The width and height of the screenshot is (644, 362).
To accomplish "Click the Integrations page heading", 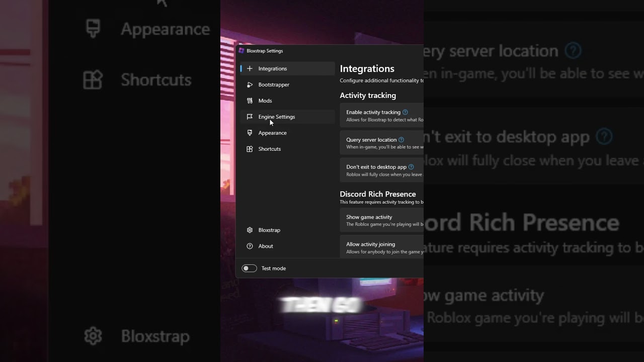I will pos(367,69).
